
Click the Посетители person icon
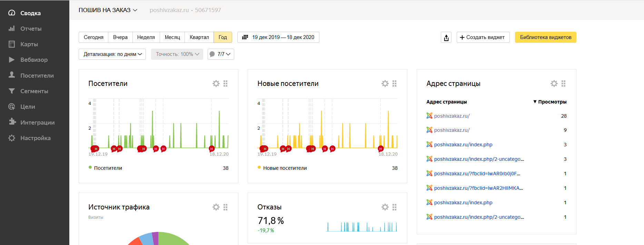point(12,75)
